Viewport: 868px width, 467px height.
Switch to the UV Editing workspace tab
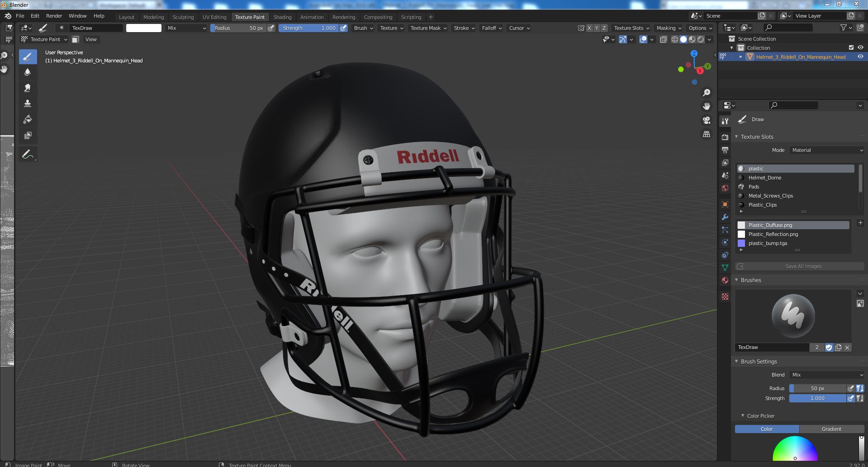coord(214,17)
